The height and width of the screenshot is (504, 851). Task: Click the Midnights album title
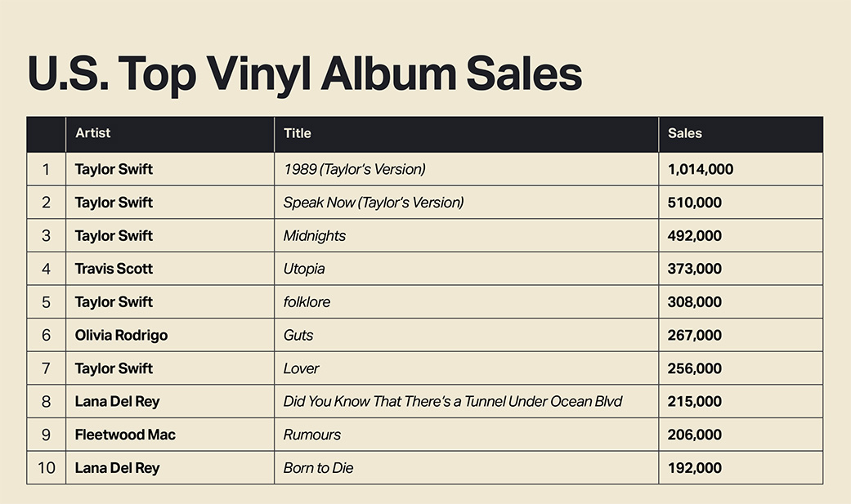(x=314, y=235)
